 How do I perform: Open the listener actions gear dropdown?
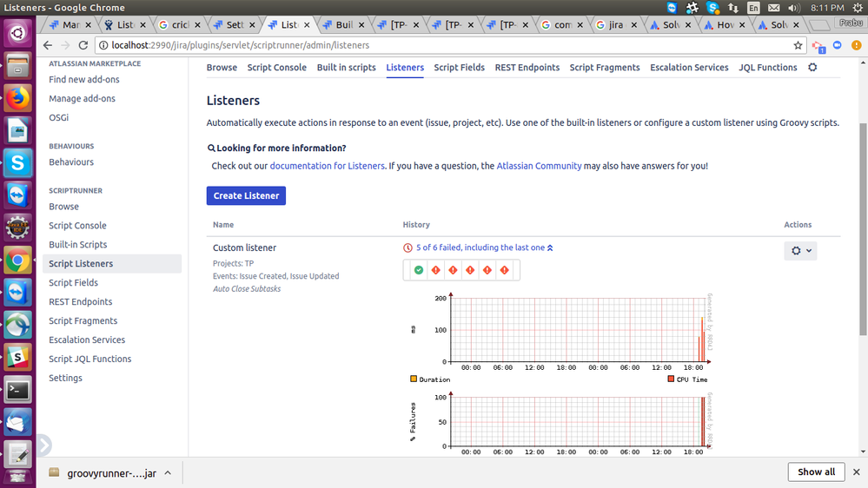(800, 251)
